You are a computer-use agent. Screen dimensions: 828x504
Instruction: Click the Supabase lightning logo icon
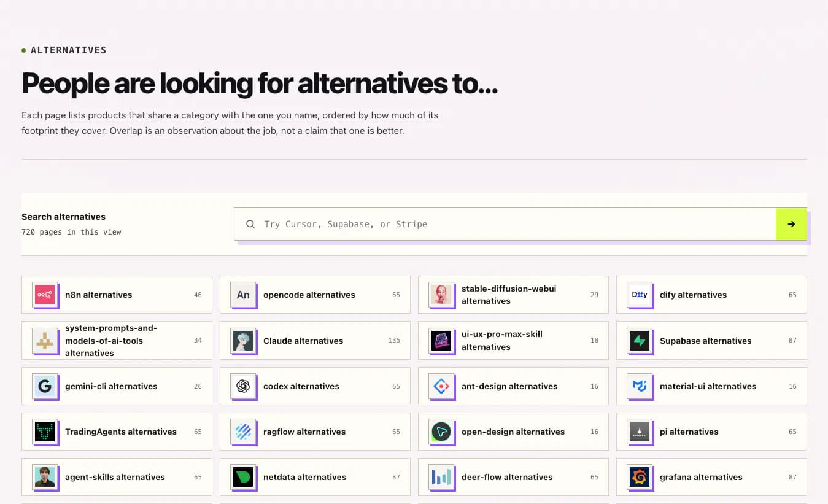click(x=640, y=341)
